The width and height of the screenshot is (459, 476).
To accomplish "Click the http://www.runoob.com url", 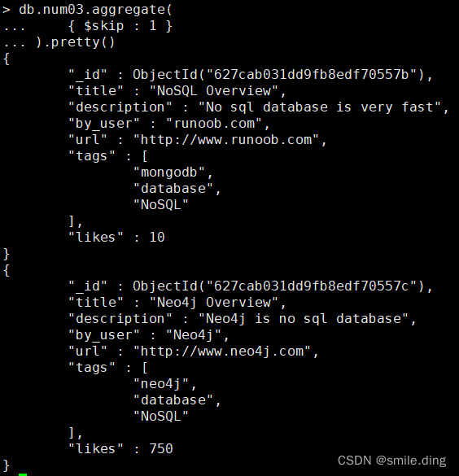I will (x=226, y=140).
